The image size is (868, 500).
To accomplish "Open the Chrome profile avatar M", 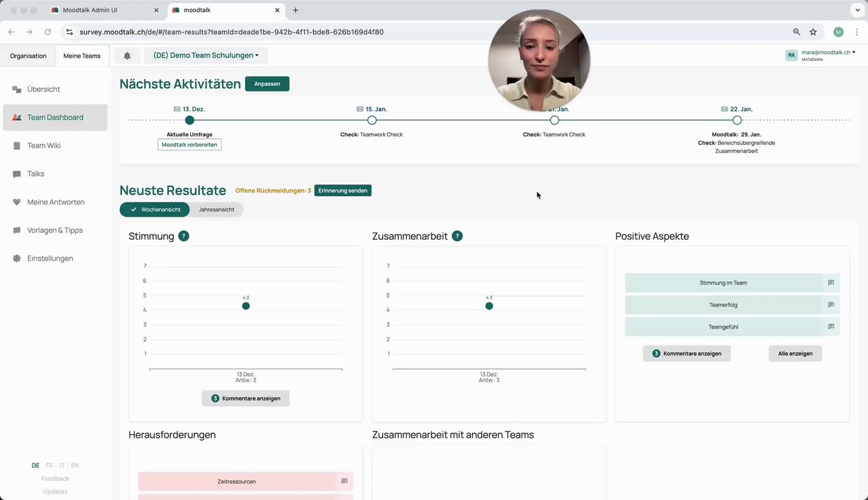I will click(x=838, y=32).
